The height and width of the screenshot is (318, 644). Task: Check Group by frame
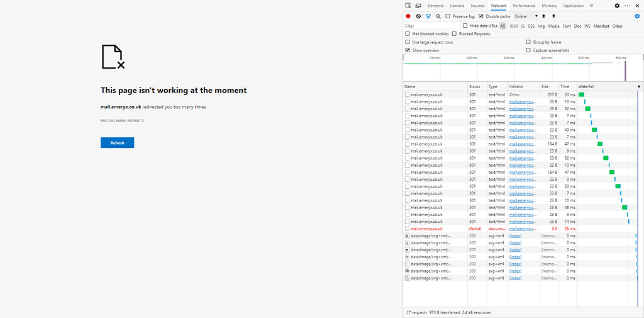pos(528,42)
